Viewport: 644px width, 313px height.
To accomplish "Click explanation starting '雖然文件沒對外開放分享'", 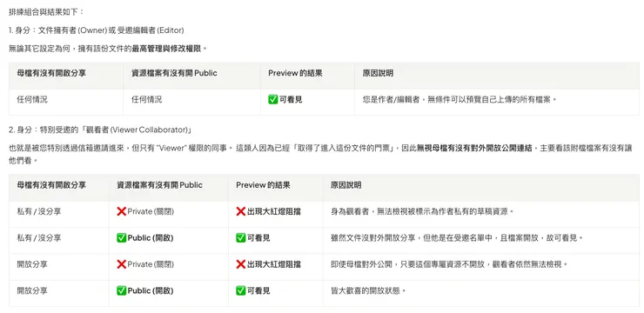I will point(457,238).
